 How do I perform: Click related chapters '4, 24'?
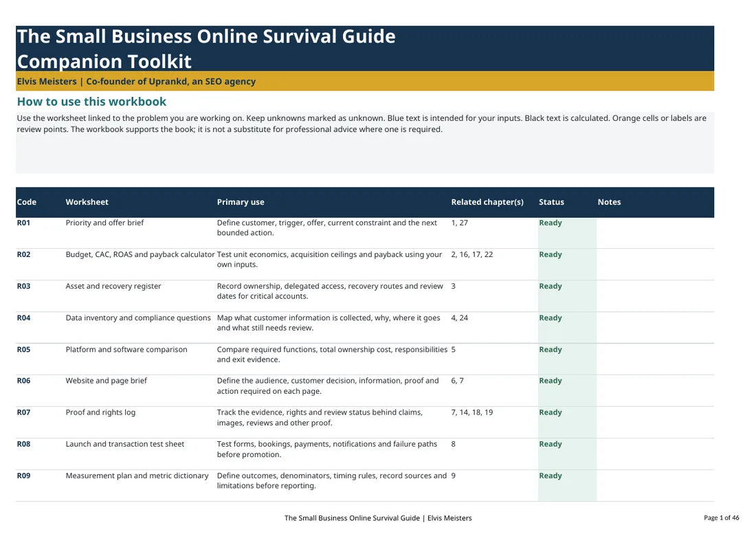coord(460,318)
